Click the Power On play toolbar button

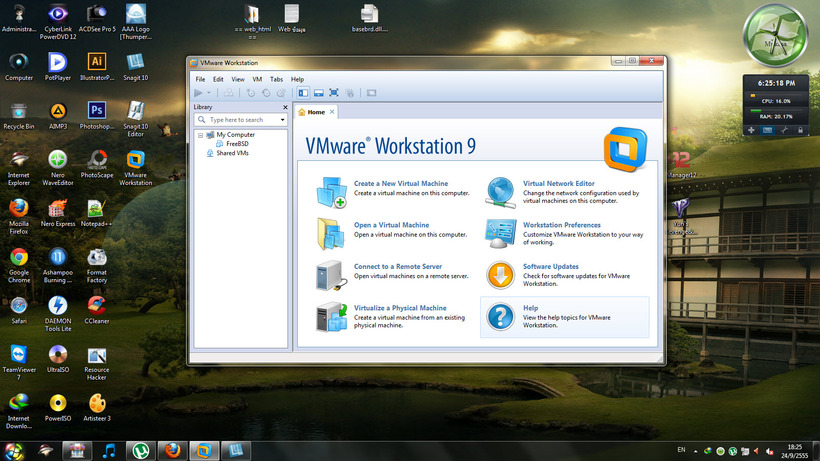click(198, 93)
